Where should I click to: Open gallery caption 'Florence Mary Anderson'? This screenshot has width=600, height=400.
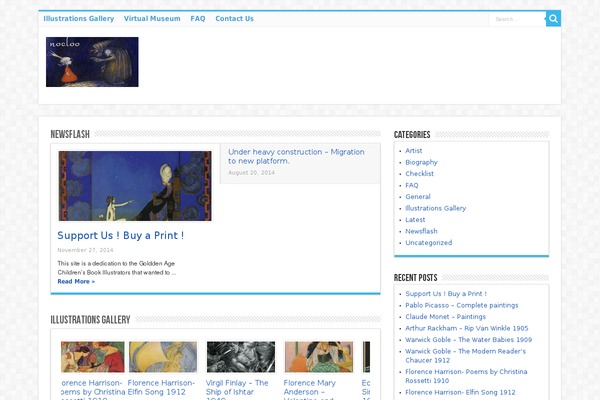[310, 389]
